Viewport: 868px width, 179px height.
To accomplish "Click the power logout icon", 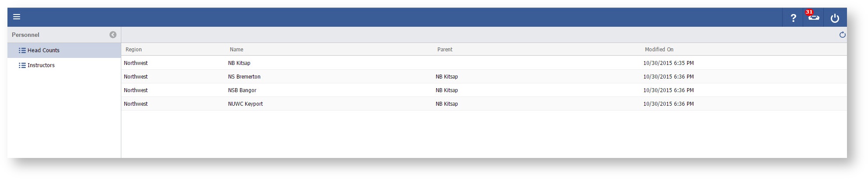I will click(835, 18).
